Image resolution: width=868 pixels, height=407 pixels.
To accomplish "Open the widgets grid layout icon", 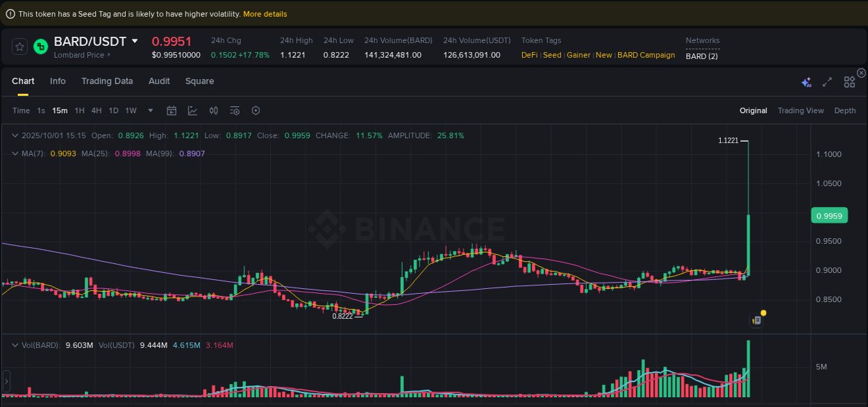I will (849, 82).
